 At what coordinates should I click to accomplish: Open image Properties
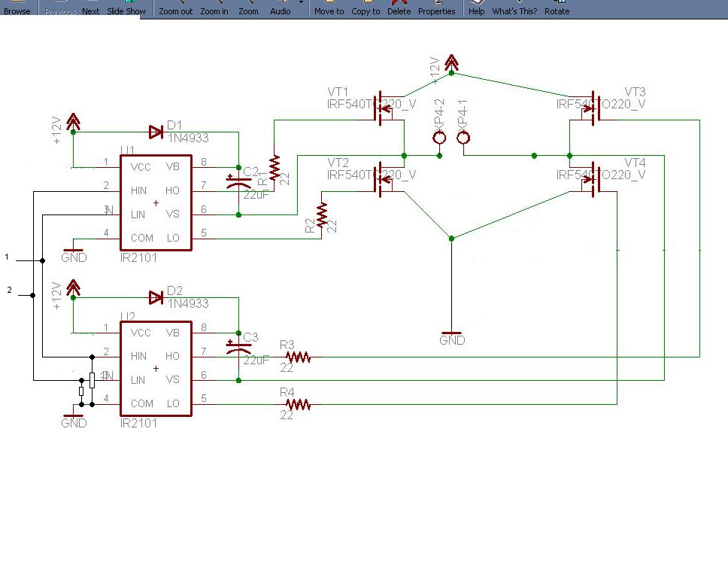coord(436,8)
